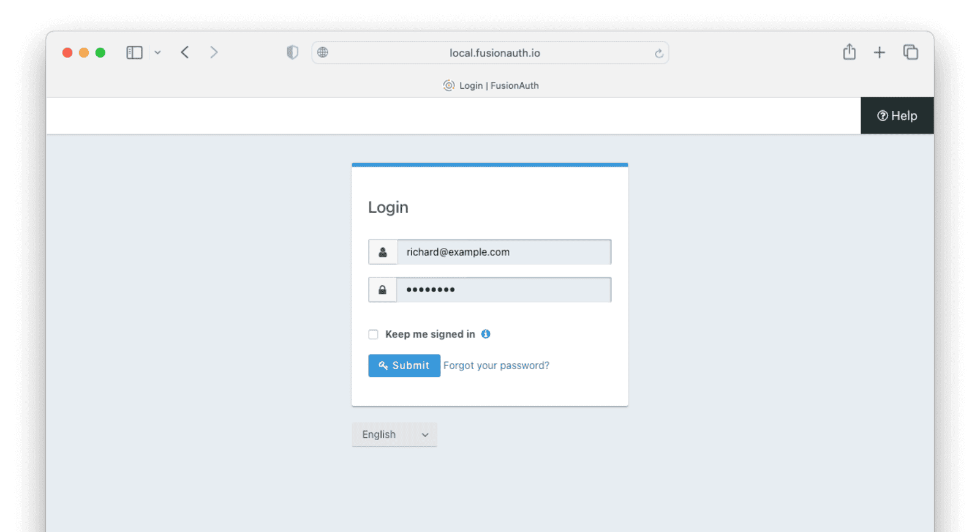
Task: Go back with the back arrow
Action: (x=185, y=53)
